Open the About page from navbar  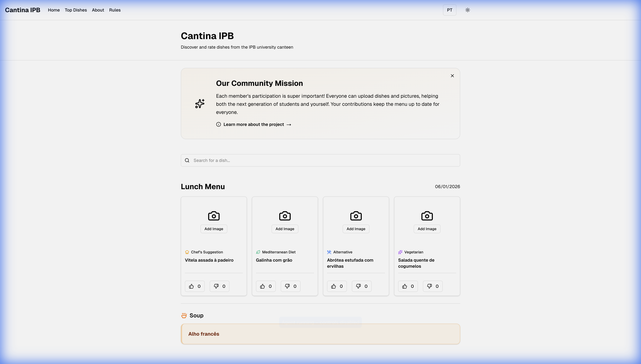tap(98, 10)
